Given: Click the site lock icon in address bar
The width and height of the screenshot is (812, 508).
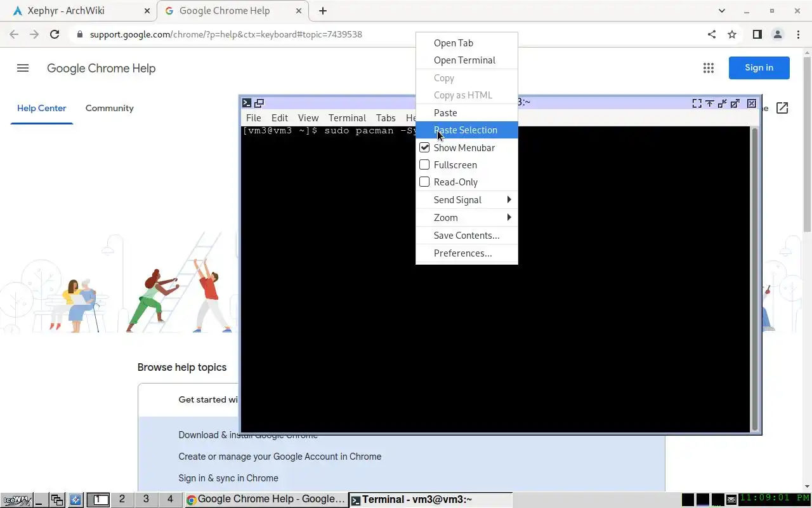Looking at the screenshot, I should click(79, 34).
